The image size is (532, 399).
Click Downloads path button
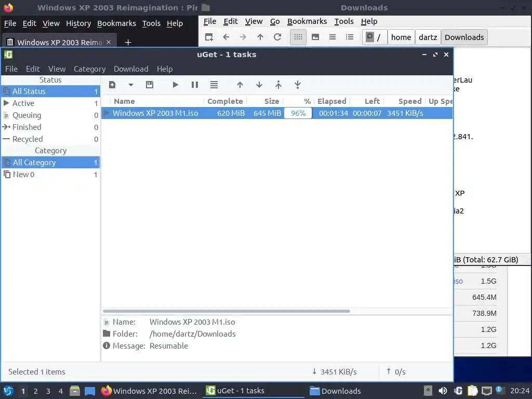(464, 37)
